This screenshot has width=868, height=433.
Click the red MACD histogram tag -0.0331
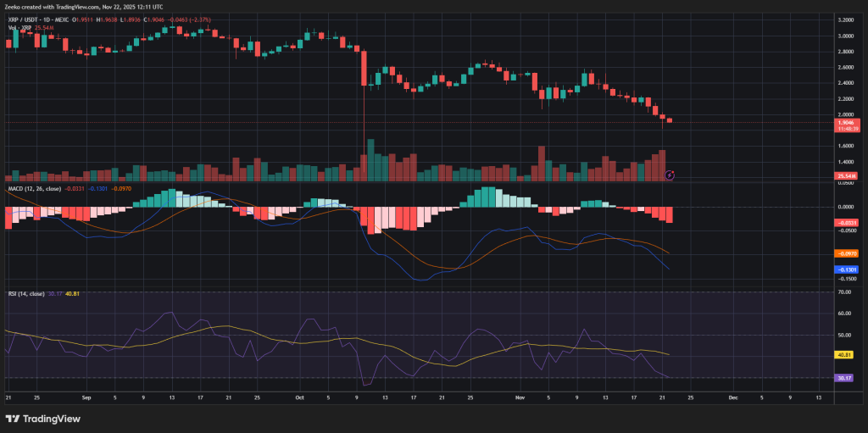[x=848, y=222]
